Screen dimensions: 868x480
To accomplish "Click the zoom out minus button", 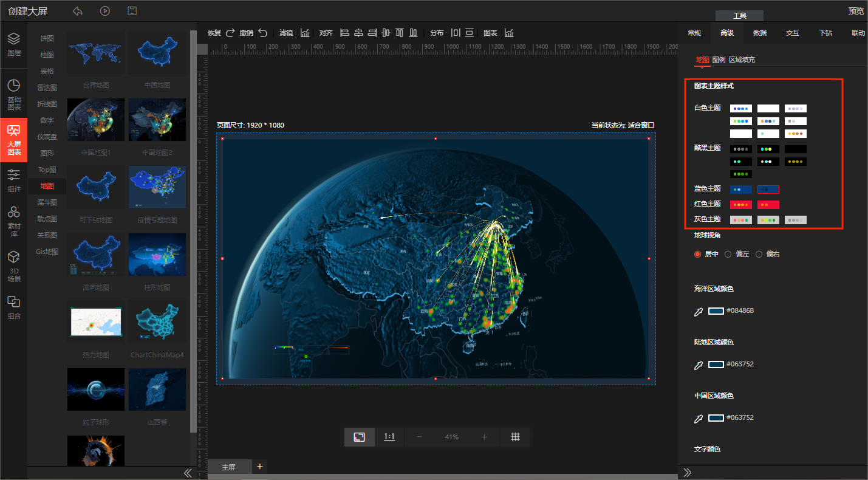I will [419, 437].
